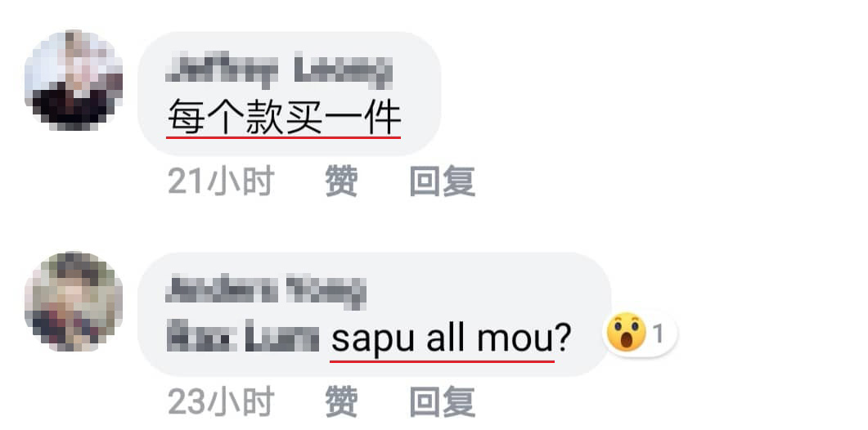Like the sapu all mou? comment with 赞
The height and width of the screenshot is (430, 868).
[341, 401]
